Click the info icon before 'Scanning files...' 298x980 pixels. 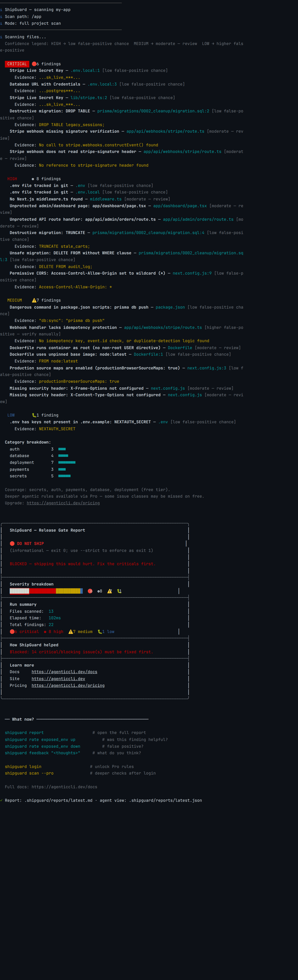point(1,37)
